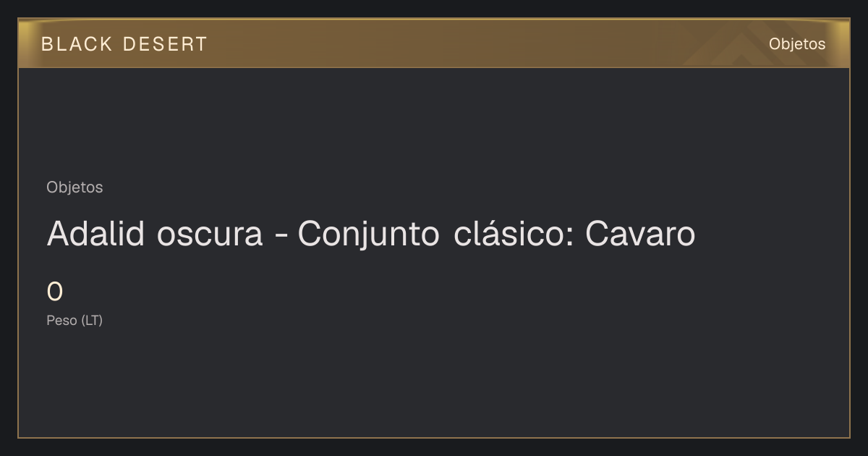
Task: Select the Peso (LT) label
Action: (75, 321)
